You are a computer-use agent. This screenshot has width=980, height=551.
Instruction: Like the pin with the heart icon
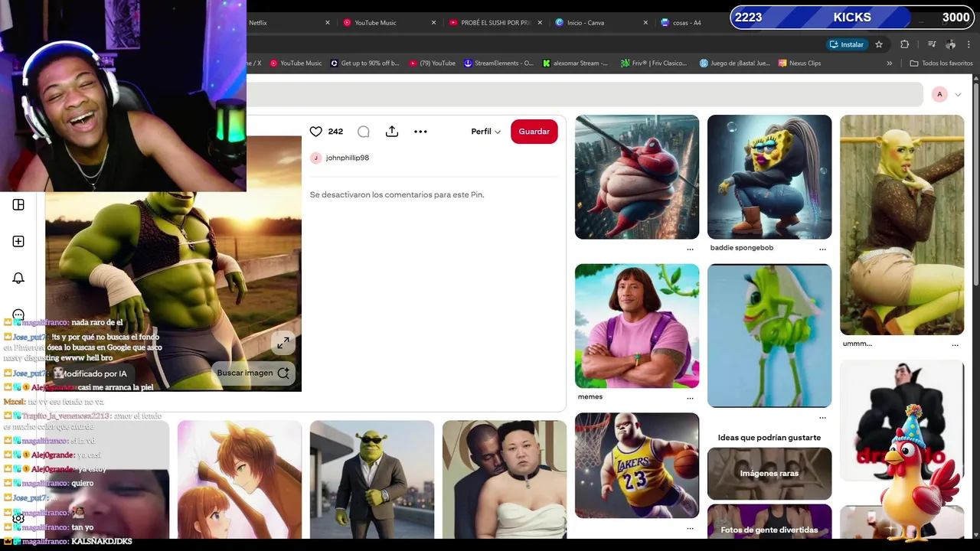coord(315,132)
